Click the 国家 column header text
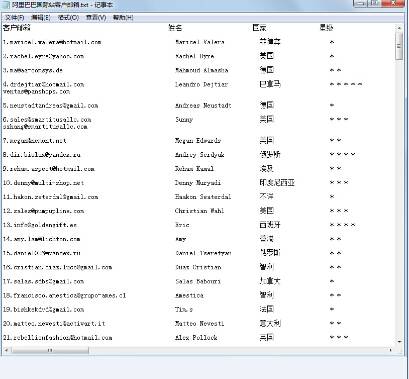Screen dimensions: 409x379 tap(259, 28)
